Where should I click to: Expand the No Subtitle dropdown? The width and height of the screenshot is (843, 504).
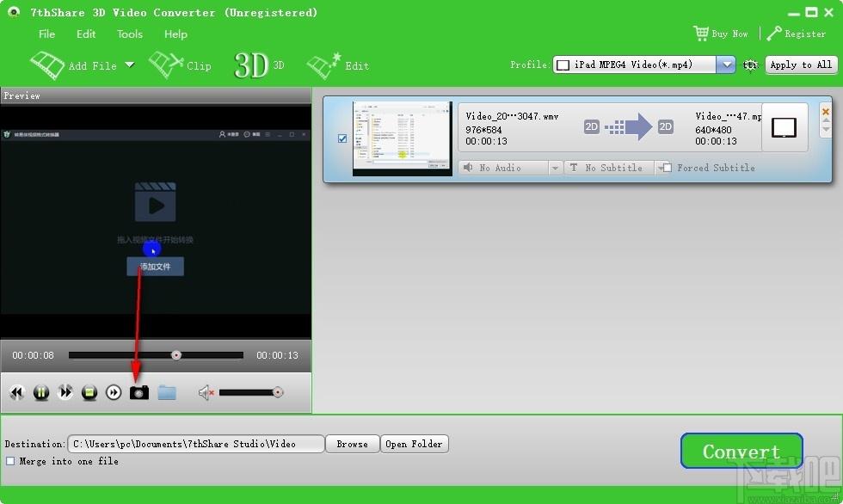tap(659, 169)
